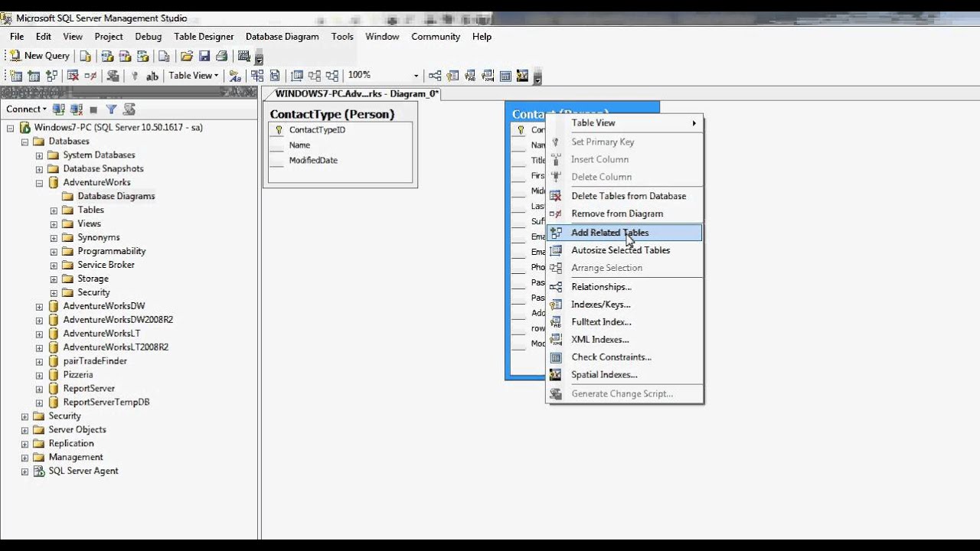Expand the System Databases folder
Viewport: 980px width, 551px height.
point(39,155)
